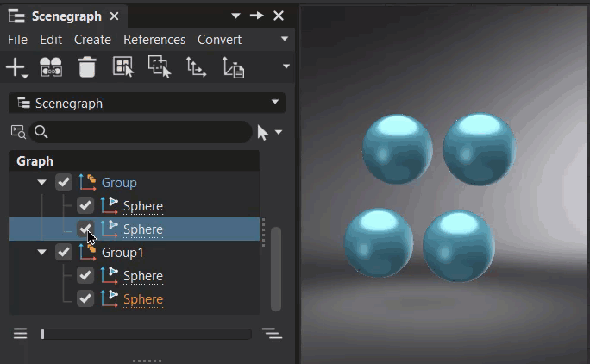Open the Convert menu
This screenshot has height=364, width=590.
[x=219, y=40]
